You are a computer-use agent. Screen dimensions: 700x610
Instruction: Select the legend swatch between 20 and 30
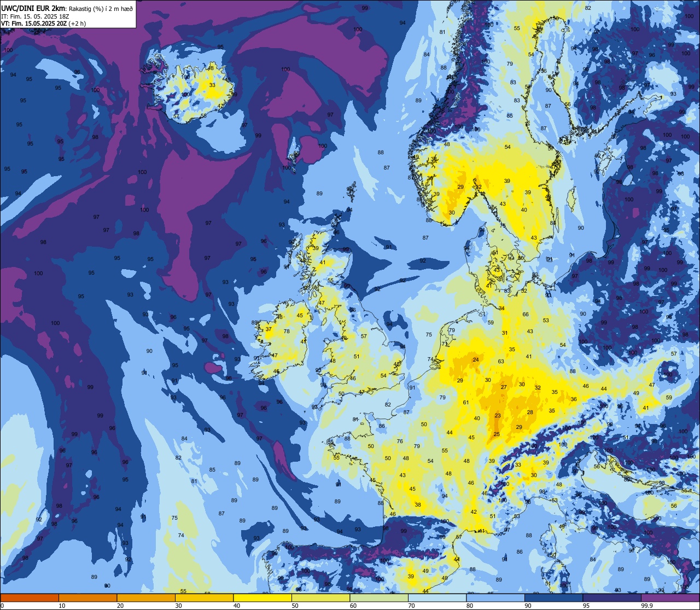[x=146, y=598]
